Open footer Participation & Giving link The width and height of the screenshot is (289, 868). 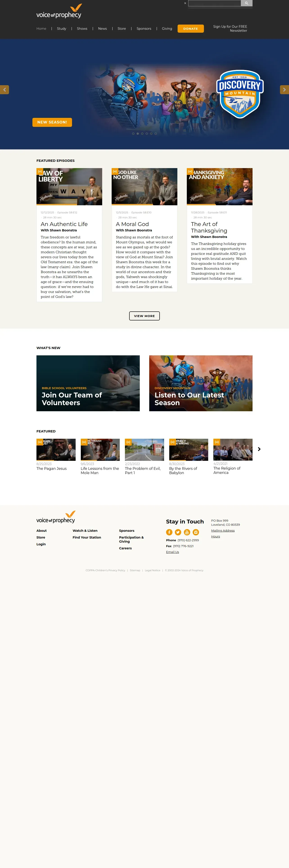pos(131,539)
